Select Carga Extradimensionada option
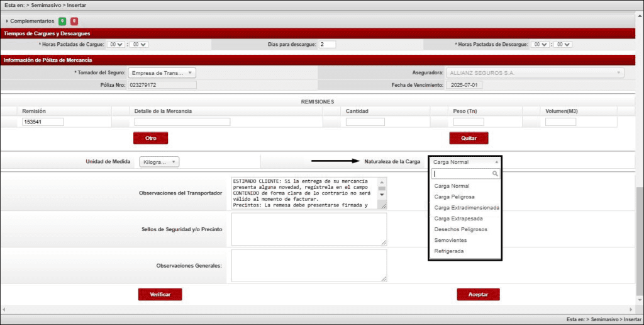Image resolution: width=644 pixels, height=325 pixels. tap(467, 208)
